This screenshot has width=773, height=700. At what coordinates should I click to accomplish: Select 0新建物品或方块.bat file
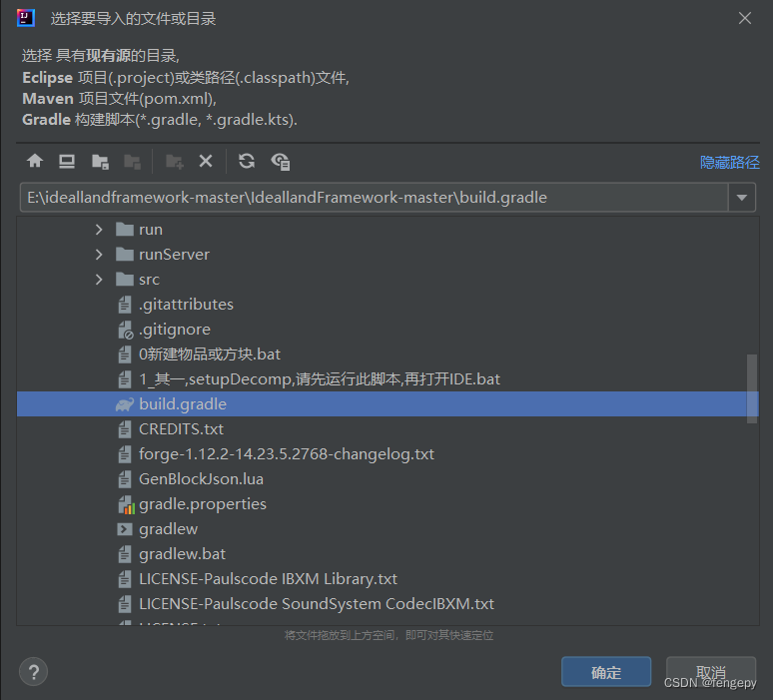[387, 354]
